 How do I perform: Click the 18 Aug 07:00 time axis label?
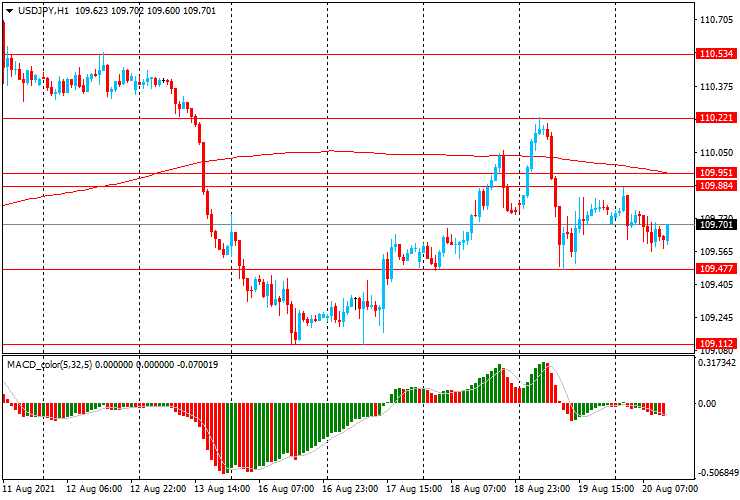(x=478, y=488)
